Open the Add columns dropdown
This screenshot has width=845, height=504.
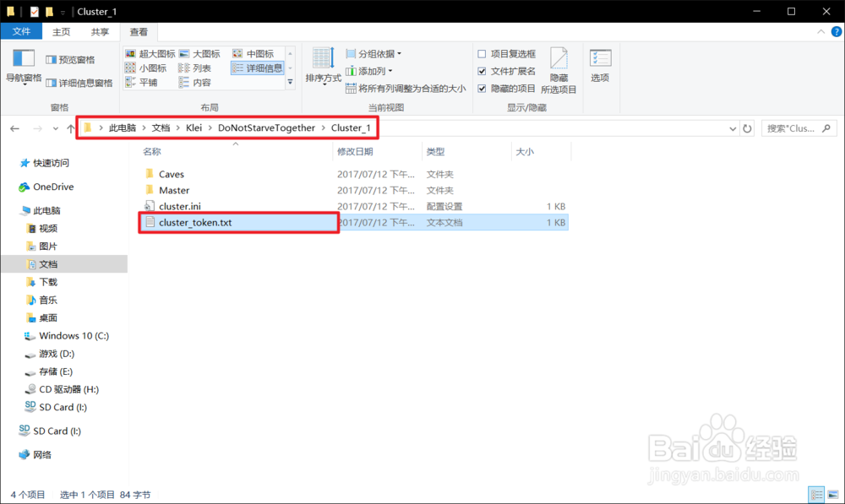pyautogui.click(x=369, y=71)
